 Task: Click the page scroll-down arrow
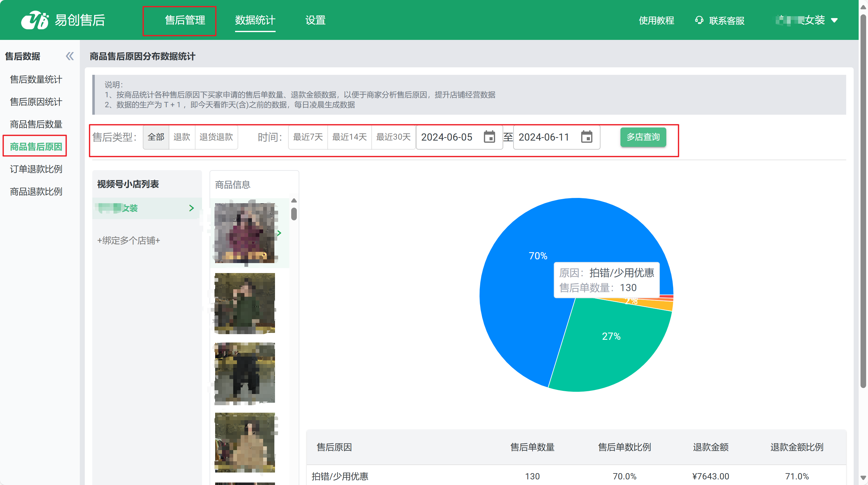pos(863,478)
